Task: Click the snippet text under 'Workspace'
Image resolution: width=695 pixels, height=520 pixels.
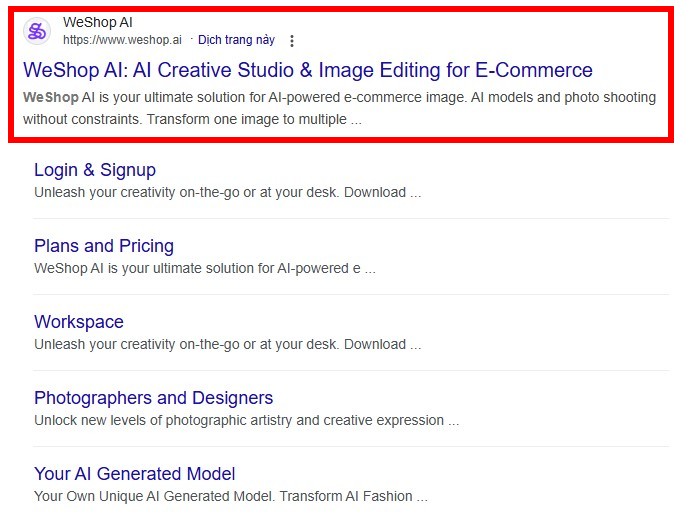Action: [x=227, y=344]
